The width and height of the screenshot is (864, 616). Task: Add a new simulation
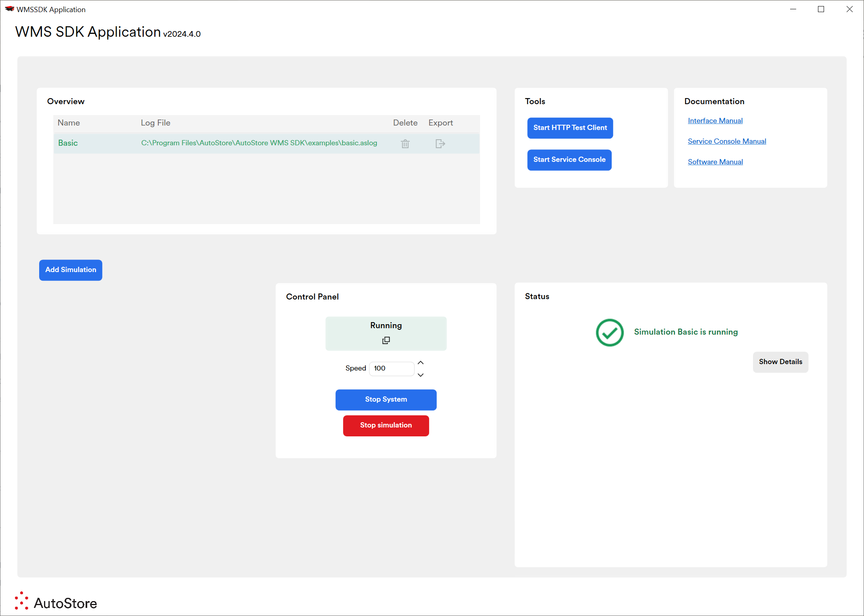coord(71,270)
